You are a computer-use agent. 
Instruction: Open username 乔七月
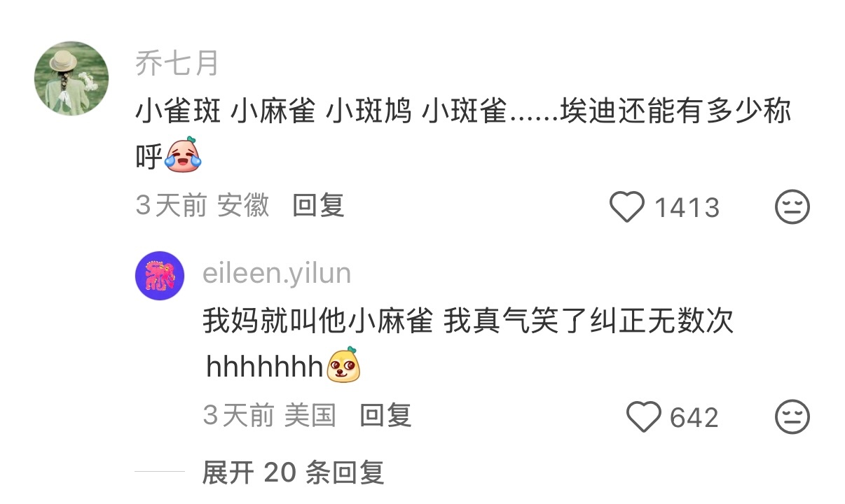coord(177,64)
